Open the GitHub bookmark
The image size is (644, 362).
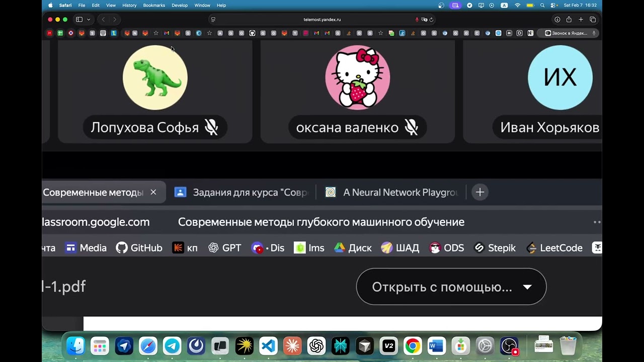coord(139,248)
